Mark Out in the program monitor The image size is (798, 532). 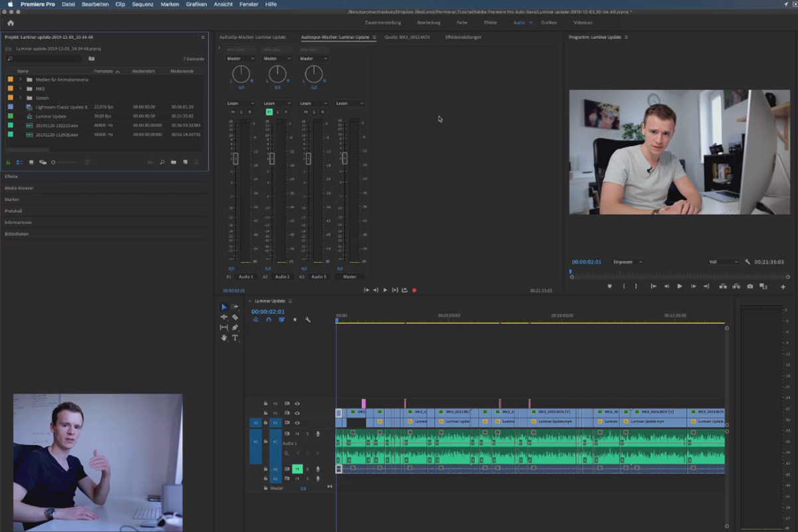(636, 287)
